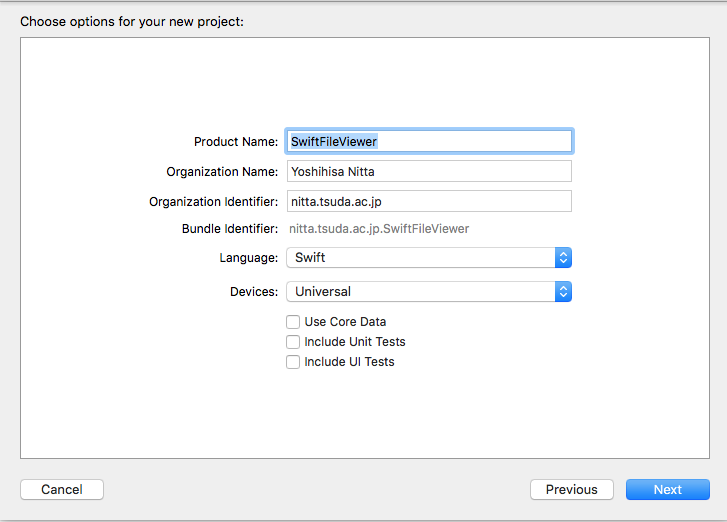The height and width of the screenshot is (522, 727).
Task: Click the "Organization Identifier:" field label
Action: pos(214,202)
